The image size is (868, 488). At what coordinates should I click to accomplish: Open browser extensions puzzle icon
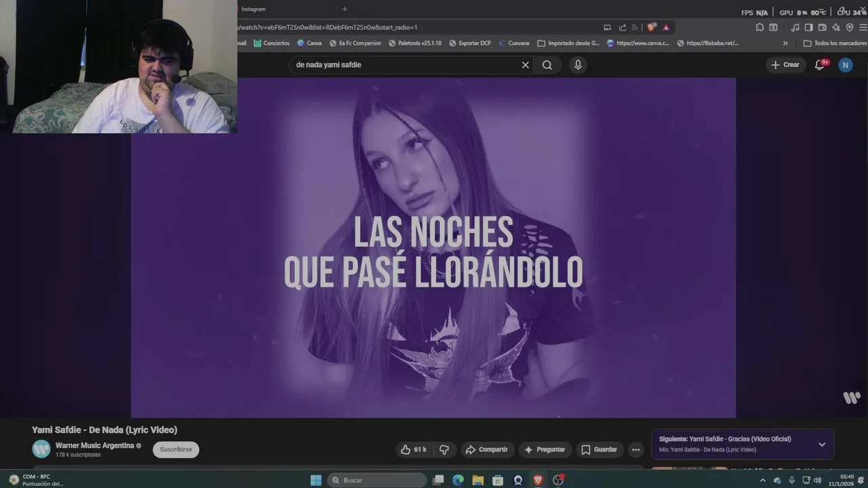759,28
